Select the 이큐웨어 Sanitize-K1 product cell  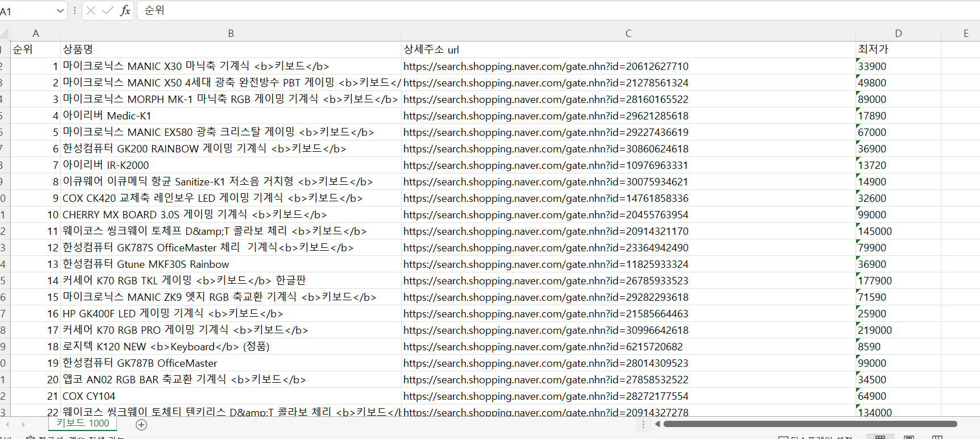[231, 181]
